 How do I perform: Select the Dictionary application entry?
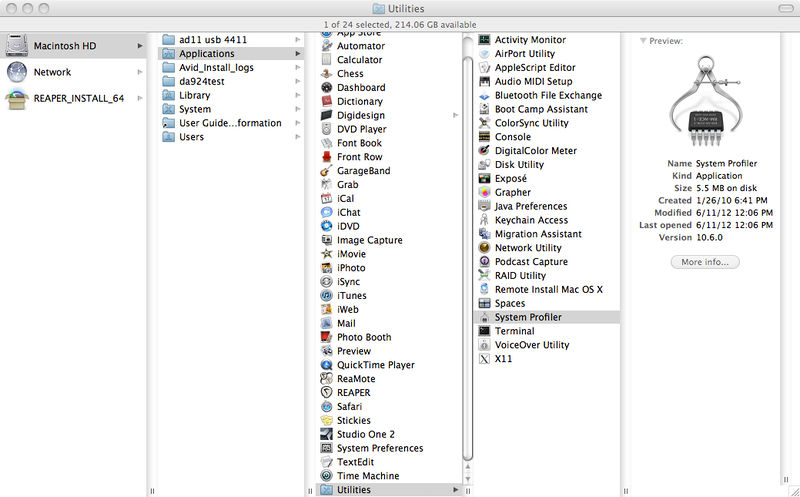(359, 102)
